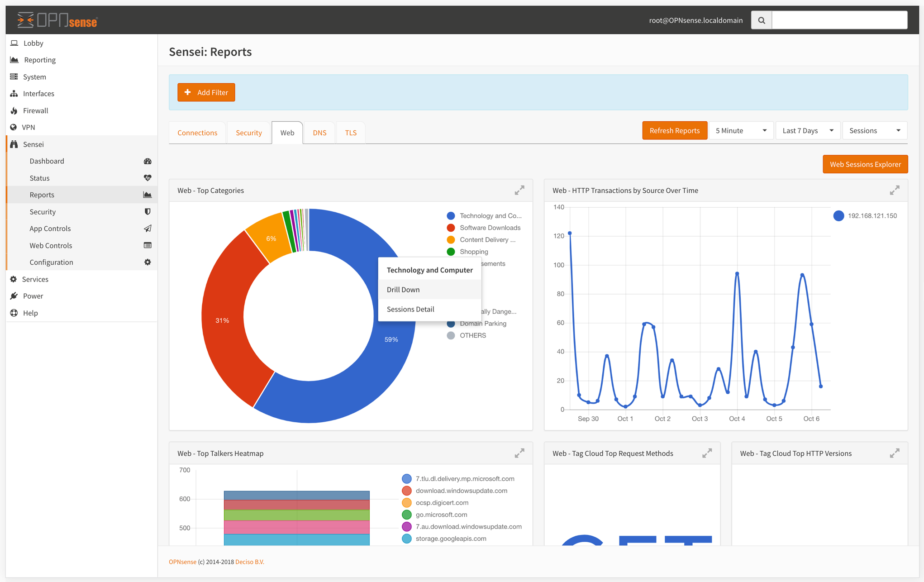Expand the Top Talkers Heatmap chart
This screenshot has width=924, height=582.
tap(519, 453)
